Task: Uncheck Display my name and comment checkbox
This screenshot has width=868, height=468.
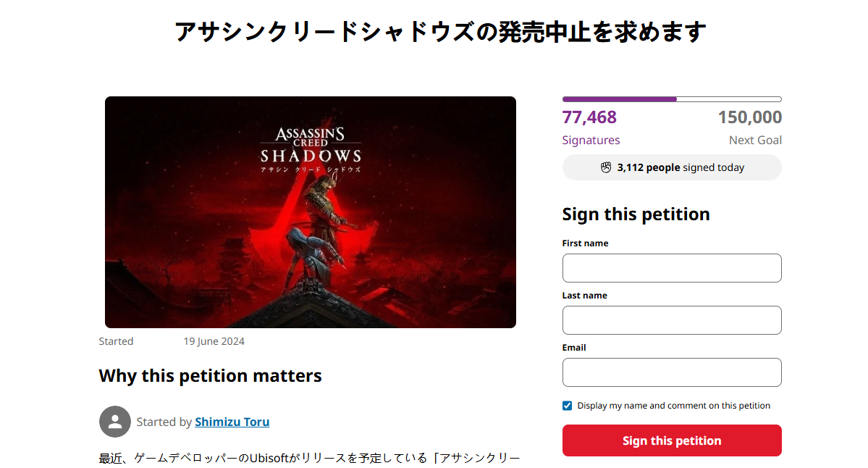Action: [x=568, y=406]
